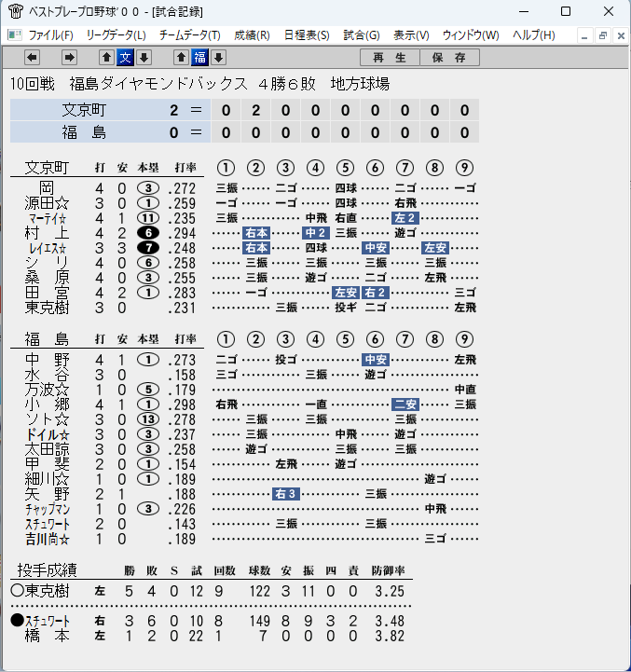Select 村上's 右本 home run entry
Screen dimensions: 631x672
pos(256,233)
